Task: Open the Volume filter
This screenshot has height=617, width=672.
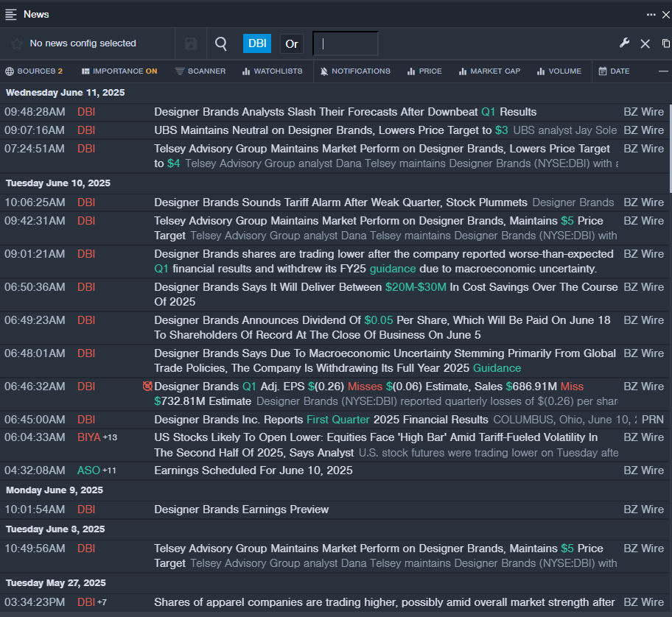Action: (559, 71)
